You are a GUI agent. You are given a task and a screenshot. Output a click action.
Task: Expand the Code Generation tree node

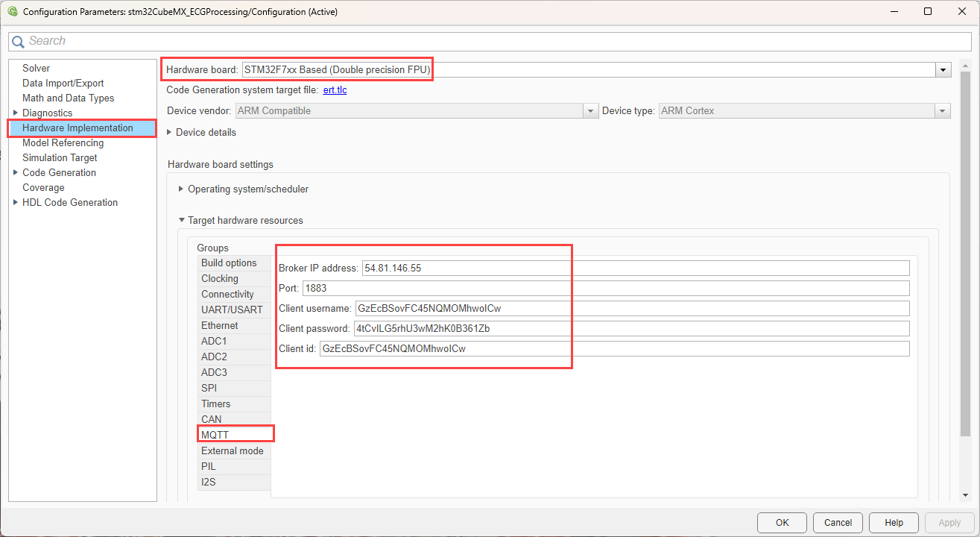[x=16, y=172]
